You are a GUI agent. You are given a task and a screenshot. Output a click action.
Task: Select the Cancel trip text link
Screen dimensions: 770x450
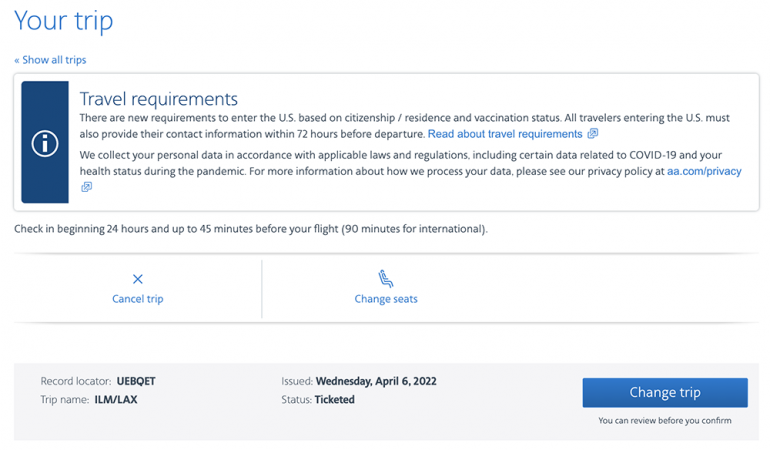[138, 299]
